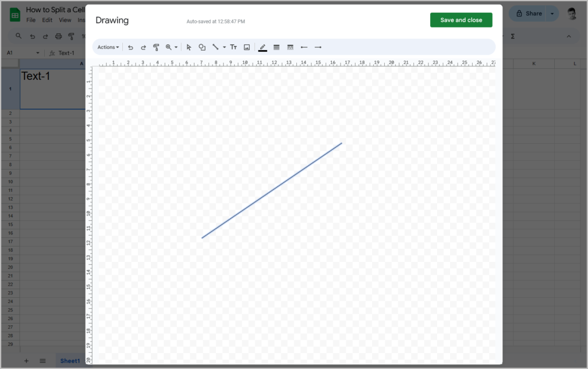Image resolution: width=588 pixels, height=369 pixels.
Task: Select the Text box tool
Action: tap(233, 47)
